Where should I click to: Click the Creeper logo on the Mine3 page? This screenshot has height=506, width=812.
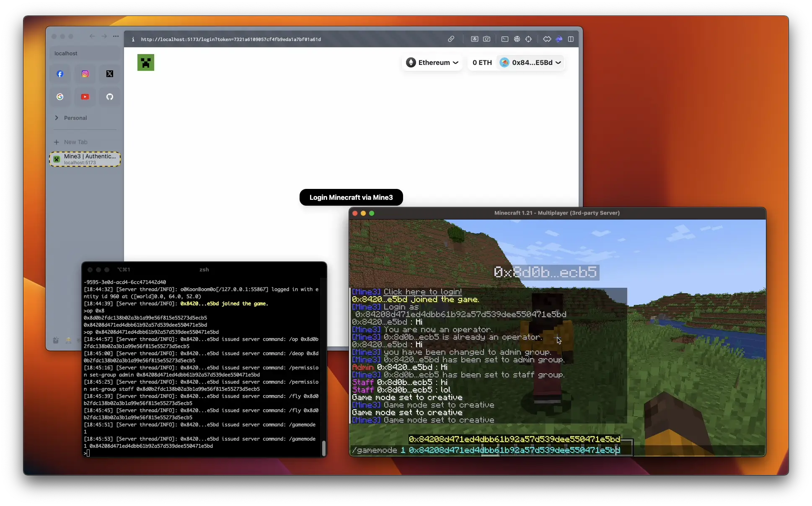point(146,62)
